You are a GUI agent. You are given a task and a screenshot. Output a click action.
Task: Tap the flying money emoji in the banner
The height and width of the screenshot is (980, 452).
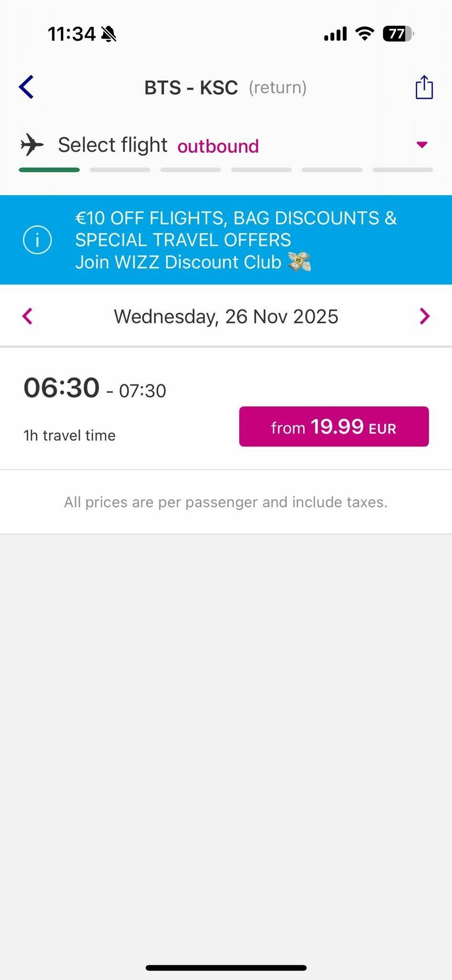pyautogui.click(x=299, y=262)
